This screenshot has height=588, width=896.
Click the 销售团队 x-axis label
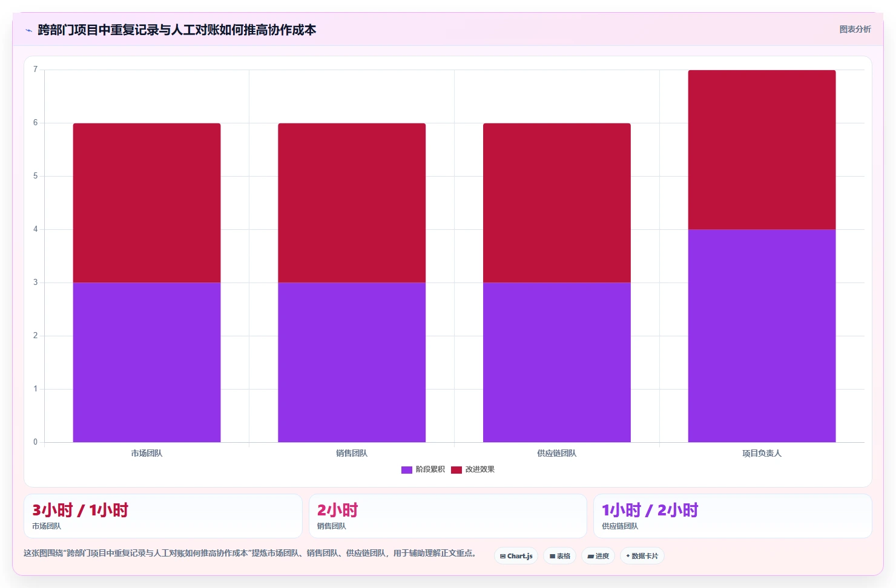(x=352, y=453)
